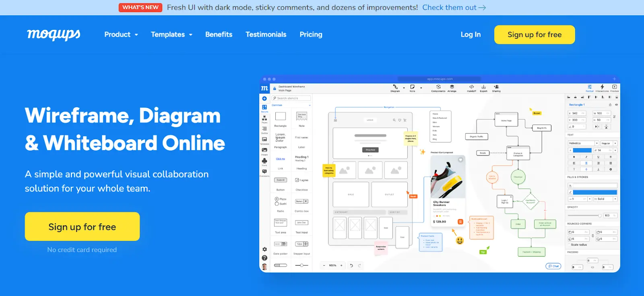Toggle bold text formatting
This screenshot has width=644, height=296.
574,157
